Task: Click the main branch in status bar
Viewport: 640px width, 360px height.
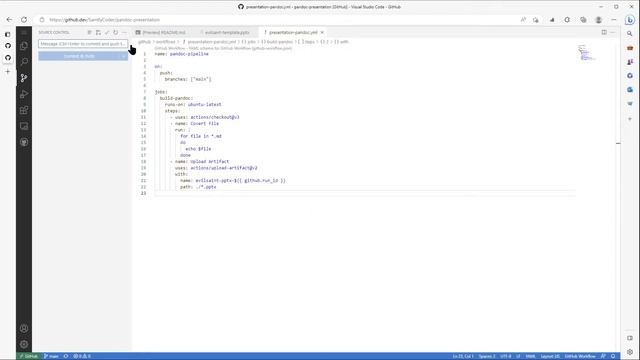Action: [x=51, y=356]
